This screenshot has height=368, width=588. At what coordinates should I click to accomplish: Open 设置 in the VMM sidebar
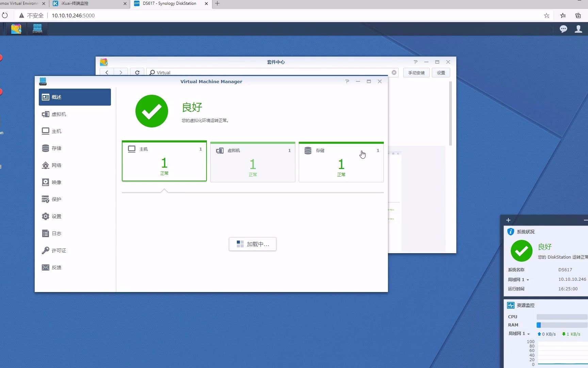[75, 216]
